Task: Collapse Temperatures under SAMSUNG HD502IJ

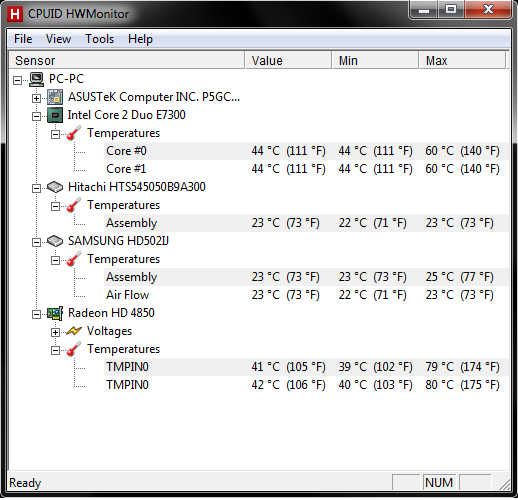Action: click(55, 260)
